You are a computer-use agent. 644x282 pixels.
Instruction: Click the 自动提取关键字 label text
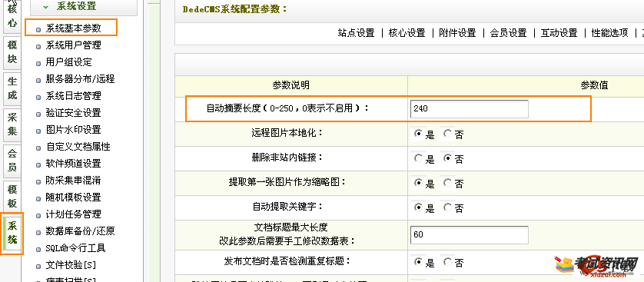(x=287, y=207)
